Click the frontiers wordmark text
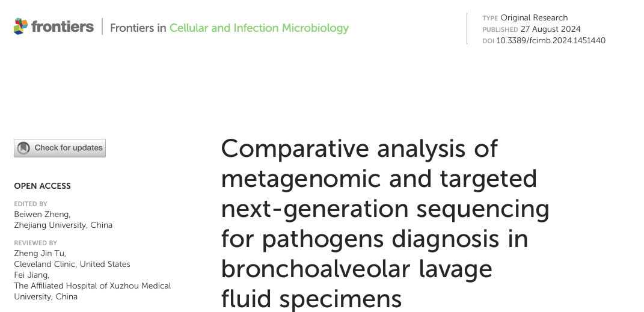The height and width of the screenshot is (312, 644). 63,27
